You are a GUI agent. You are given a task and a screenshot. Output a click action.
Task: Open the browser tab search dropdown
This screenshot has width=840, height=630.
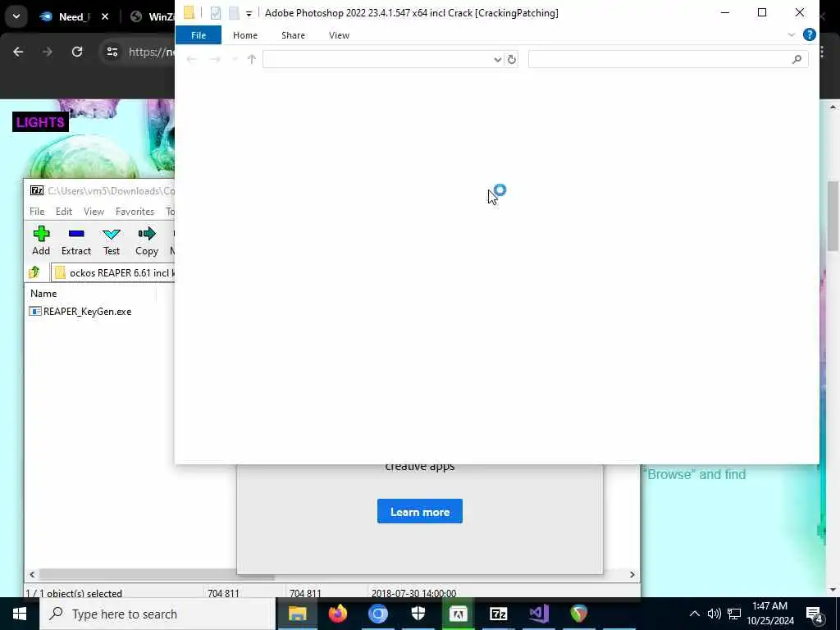tap(16, 16)
